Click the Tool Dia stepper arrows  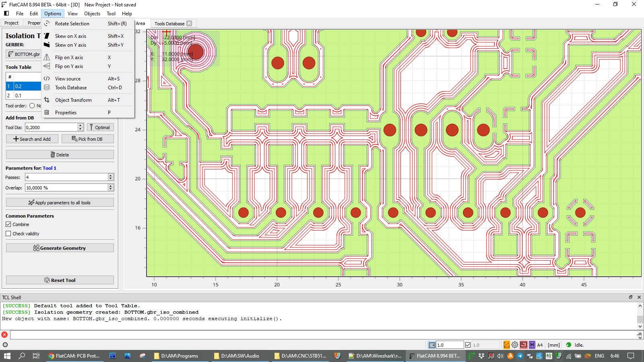pyautogui.click(x=80, y=127)
